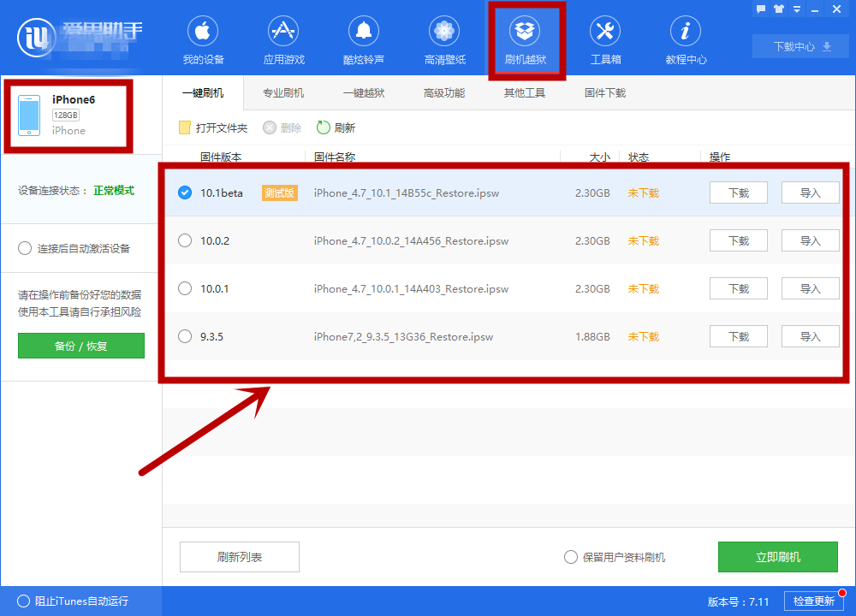
Task: Switch to the 一键越狱 tab
Action: click(x=364, y=92)
